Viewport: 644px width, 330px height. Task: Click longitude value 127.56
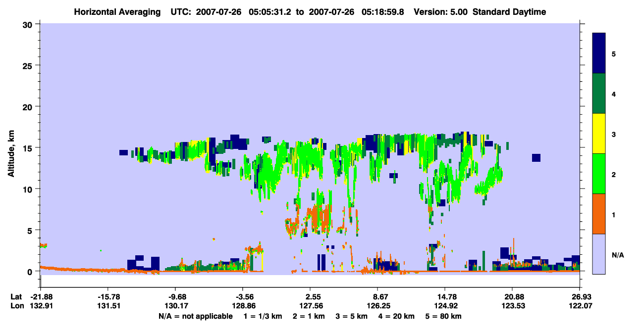click(x=310, y=306)
